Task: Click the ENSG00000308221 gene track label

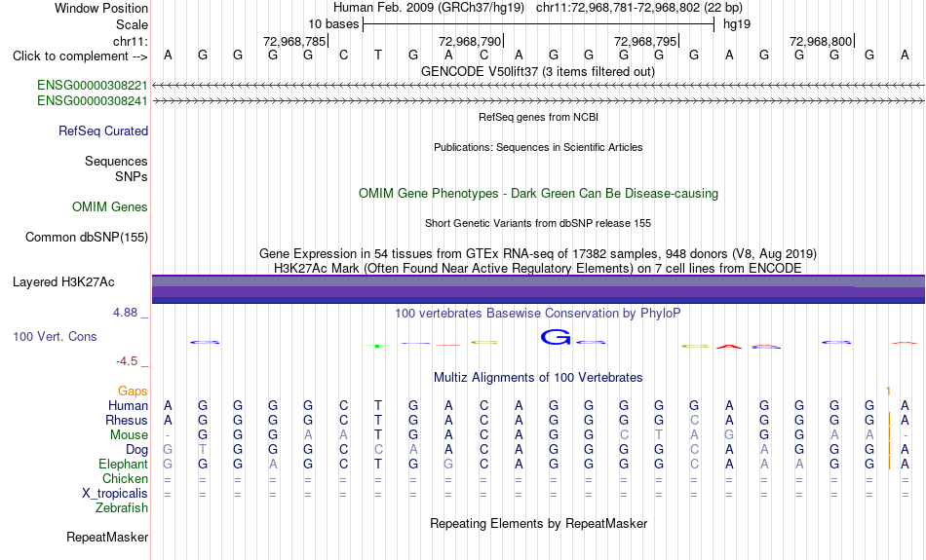Action: (x=93, y=86)
